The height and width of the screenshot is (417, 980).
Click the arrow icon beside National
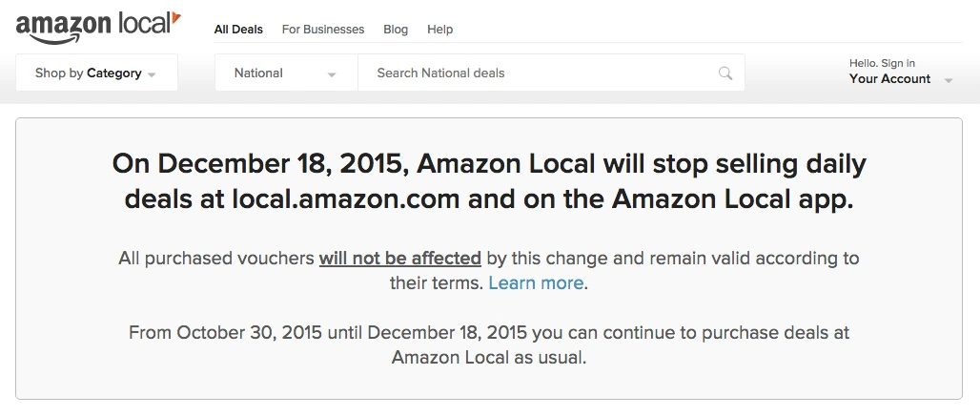pyautogui.click(x=332, y=74)
